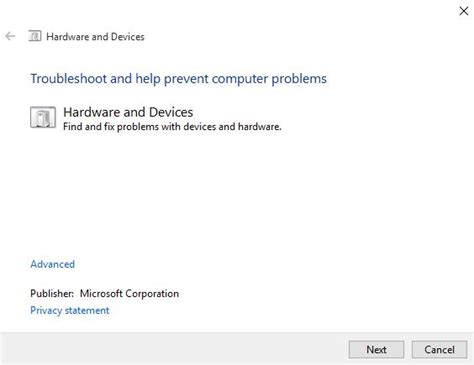Open the Advanced options link

click(53, 264)
